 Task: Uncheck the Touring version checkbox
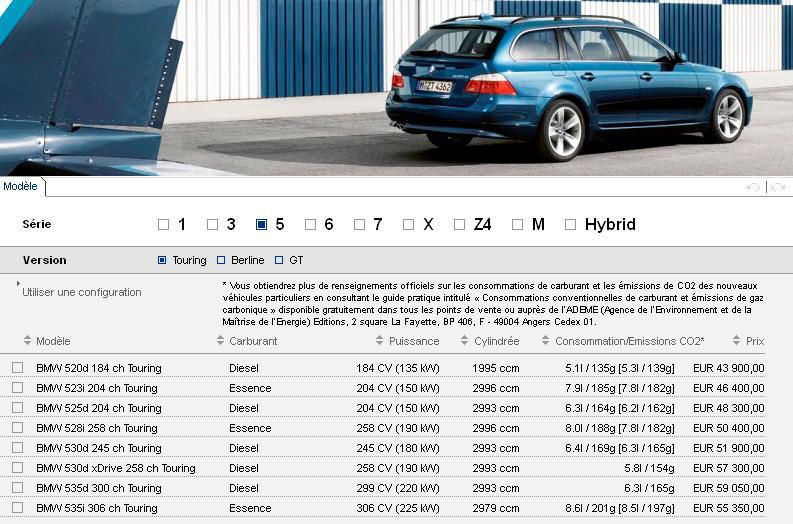(x=162, y=260)
